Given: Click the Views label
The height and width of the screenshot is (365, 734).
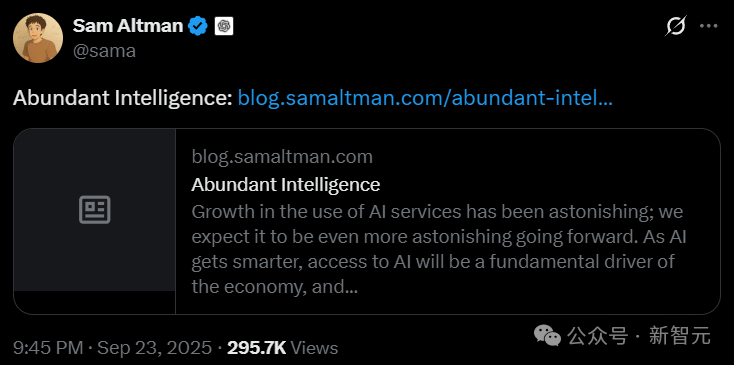Looking at the screenshot, I should pos(314,348).
